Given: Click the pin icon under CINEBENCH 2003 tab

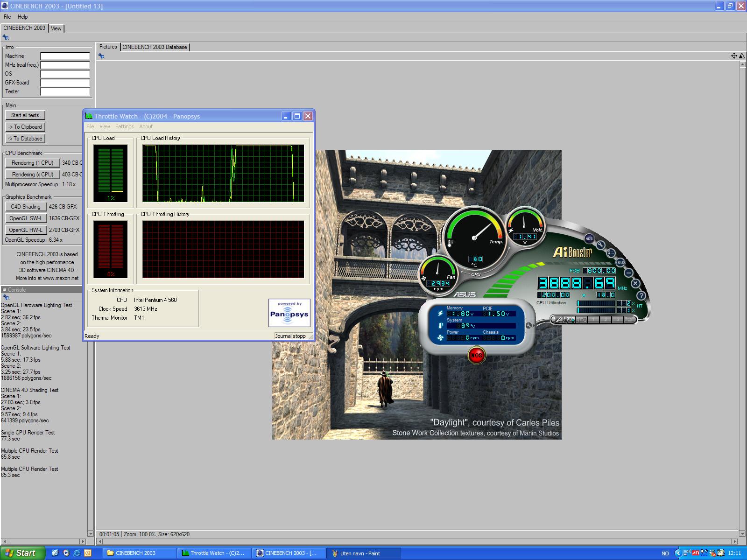Looking at the screenshot, I should (x=6, y=37).
